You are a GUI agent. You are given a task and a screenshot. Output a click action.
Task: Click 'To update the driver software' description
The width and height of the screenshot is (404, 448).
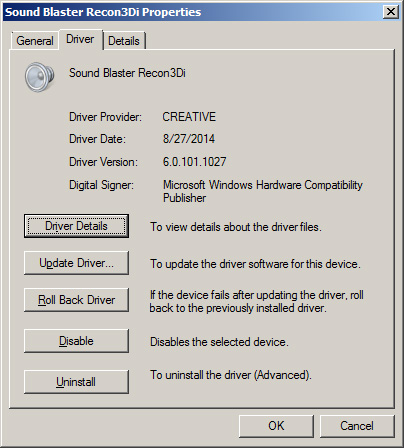pos(255,264)
